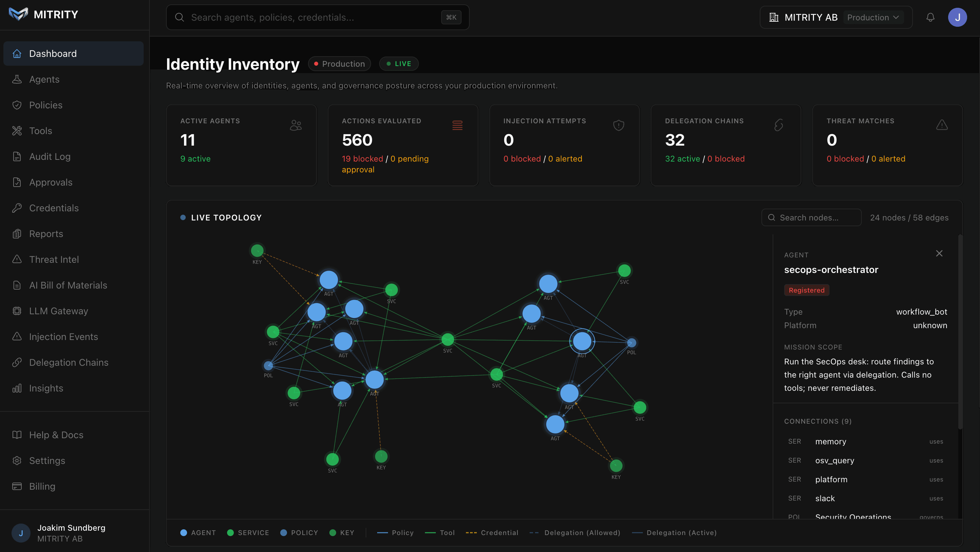Open the Tools section
This screenshot has width=980, height=552.
click(x=74, y=131)
